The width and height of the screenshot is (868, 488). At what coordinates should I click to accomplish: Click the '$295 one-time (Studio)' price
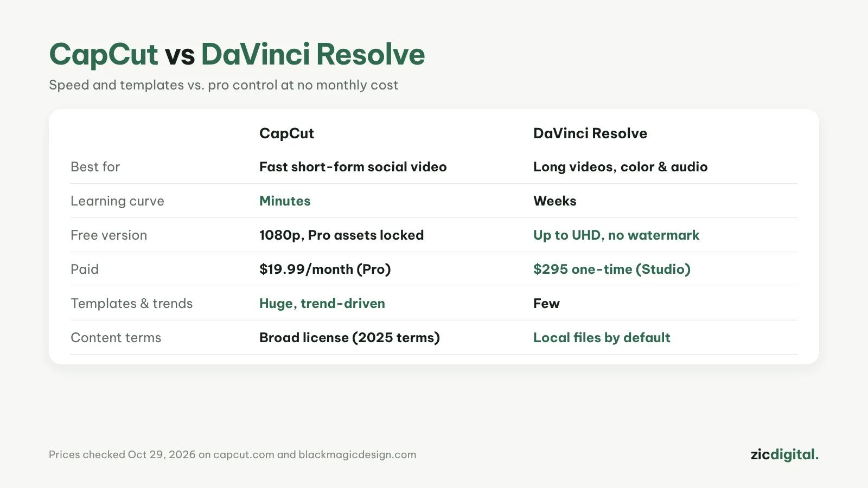(x=612, y=269)
